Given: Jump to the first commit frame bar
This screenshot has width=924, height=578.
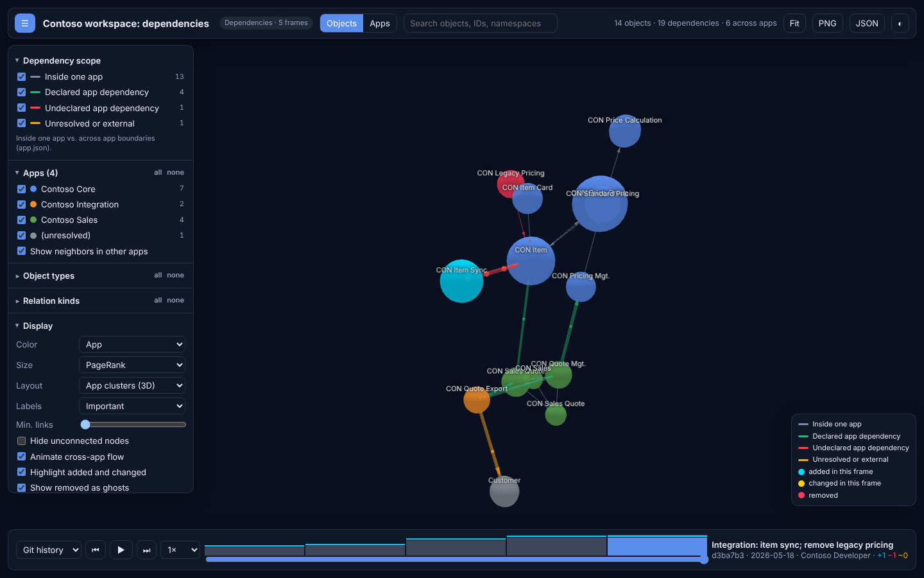Looking at the screenshot, I should coord(254,550).
